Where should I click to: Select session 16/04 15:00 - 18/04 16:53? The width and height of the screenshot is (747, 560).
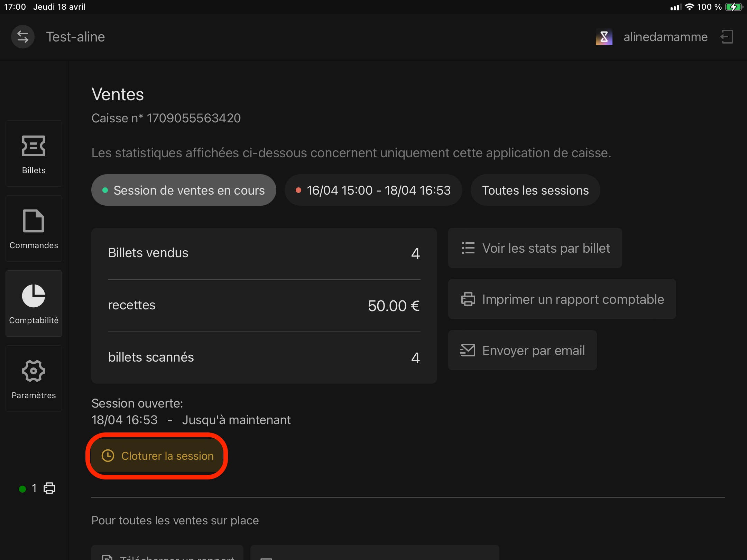(x=373, y=190)
